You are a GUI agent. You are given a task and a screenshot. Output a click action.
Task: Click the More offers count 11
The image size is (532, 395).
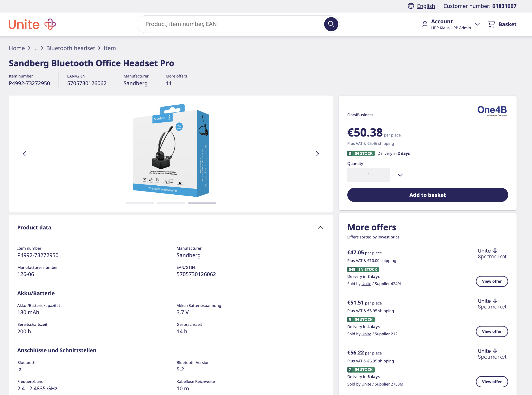168,83
